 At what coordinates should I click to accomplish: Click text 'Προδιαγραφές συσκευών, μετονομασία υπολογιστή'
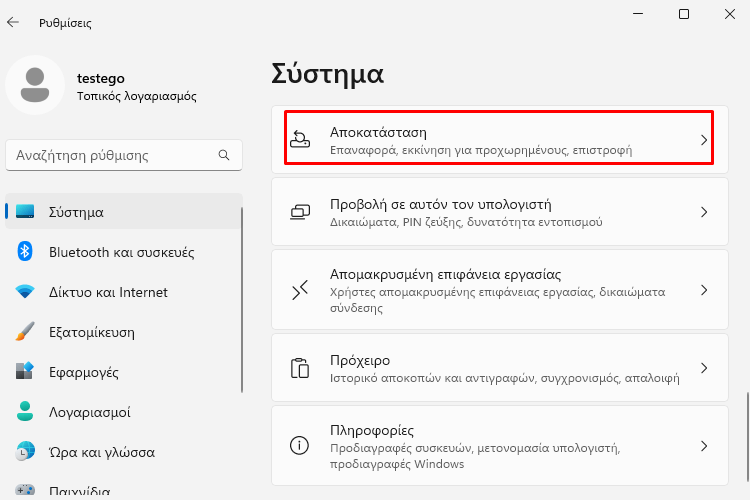[x=474, y=448]
